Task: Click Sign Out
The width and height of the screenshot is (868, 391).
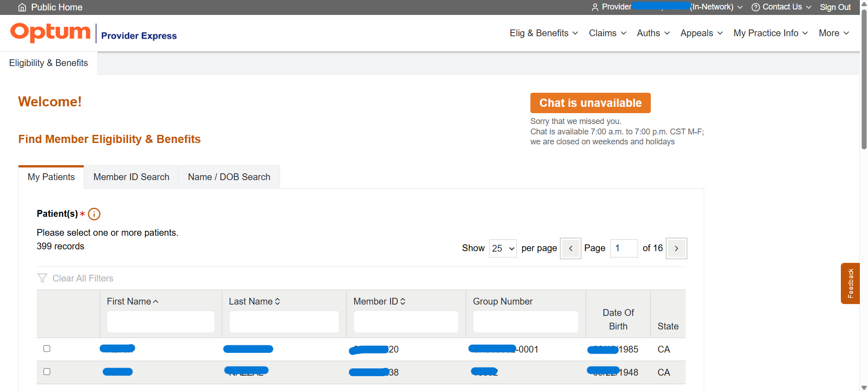Action: [x=835, y=7]
